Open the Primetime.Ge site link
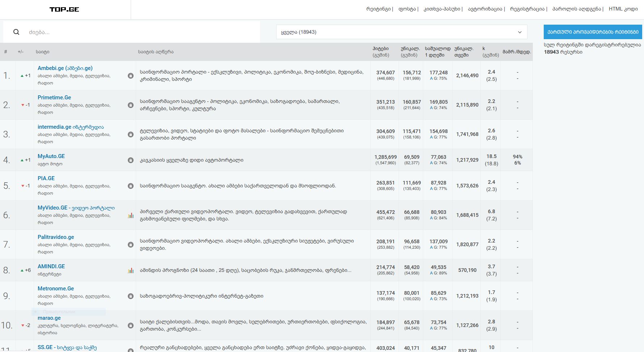The width and height of the screenshot is (644, 352). click(54, 98)
